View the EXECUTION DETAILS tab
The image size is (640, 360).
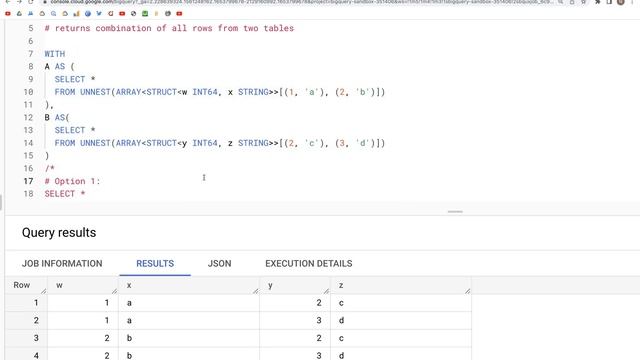[x=309, y=264]
